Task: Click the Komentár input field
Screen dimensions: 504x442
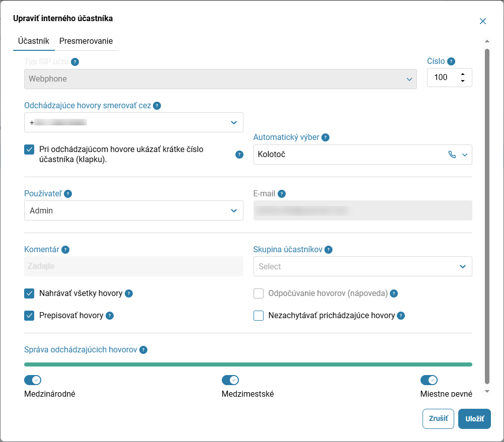Action: (134, 266)
